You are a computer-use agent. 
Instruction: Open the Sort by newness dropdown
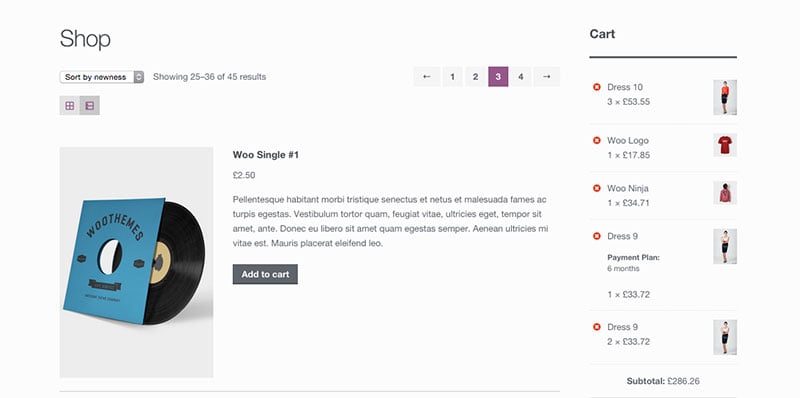click(x=102, y=77)
